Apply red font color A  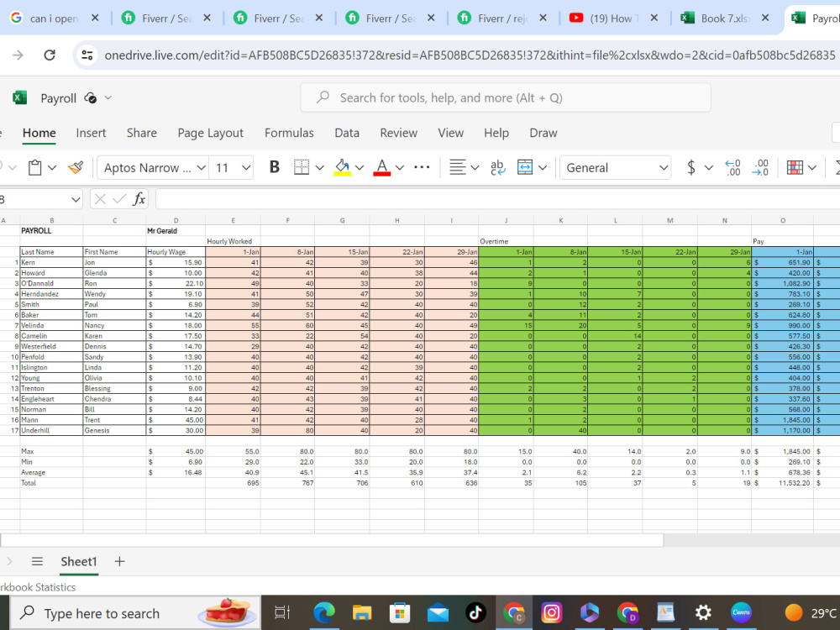(381, 168)
